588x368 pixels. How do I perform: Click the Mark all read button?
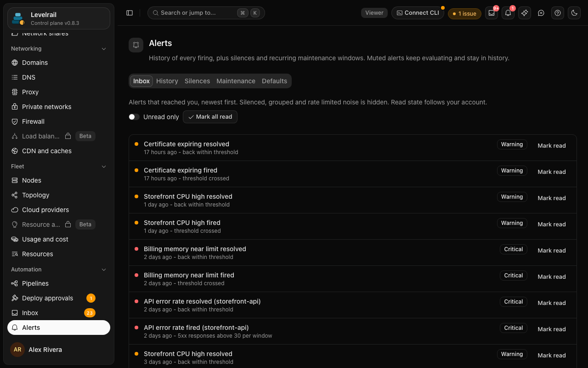coord(210,117)
